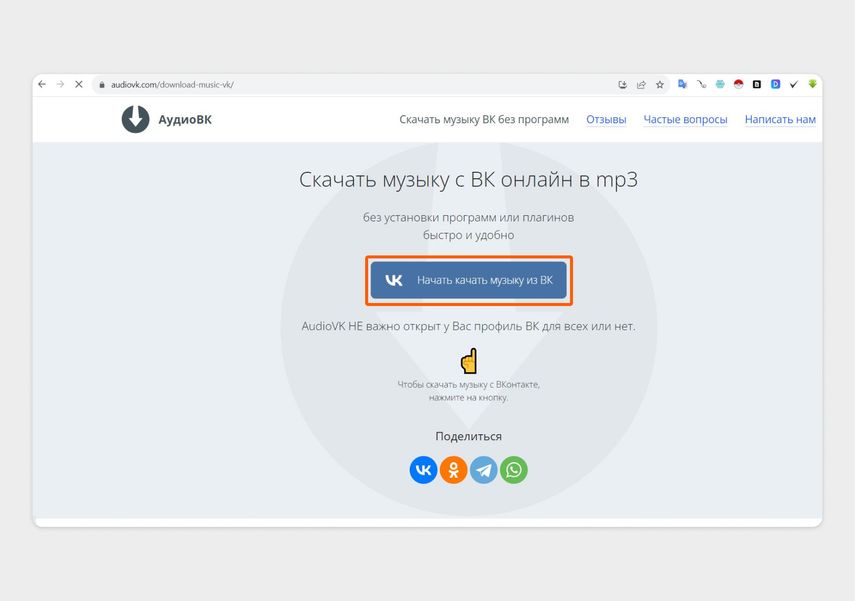Click the 'AudioVK НЕ важно открыт' text line
The width and height of the screenshot is (855, 601).
coord(468,326)
